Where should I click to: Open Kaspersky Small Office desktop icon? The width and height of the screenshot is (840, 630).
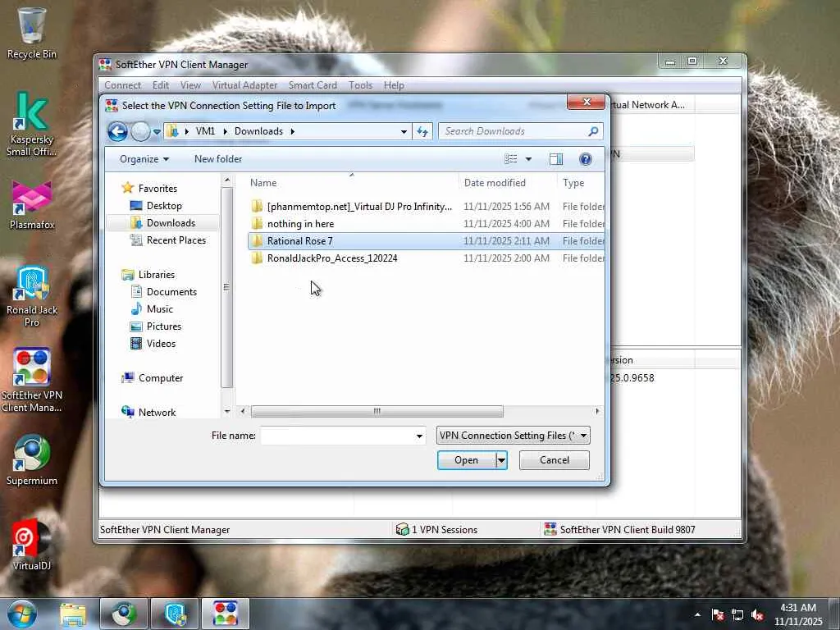coord(32,124)
